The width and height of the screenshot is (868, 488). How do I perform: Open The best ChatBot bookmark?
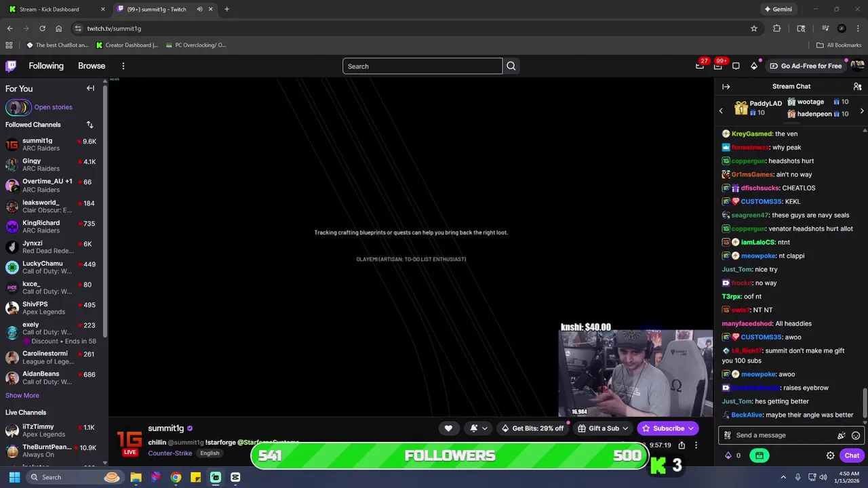(58, 45)
